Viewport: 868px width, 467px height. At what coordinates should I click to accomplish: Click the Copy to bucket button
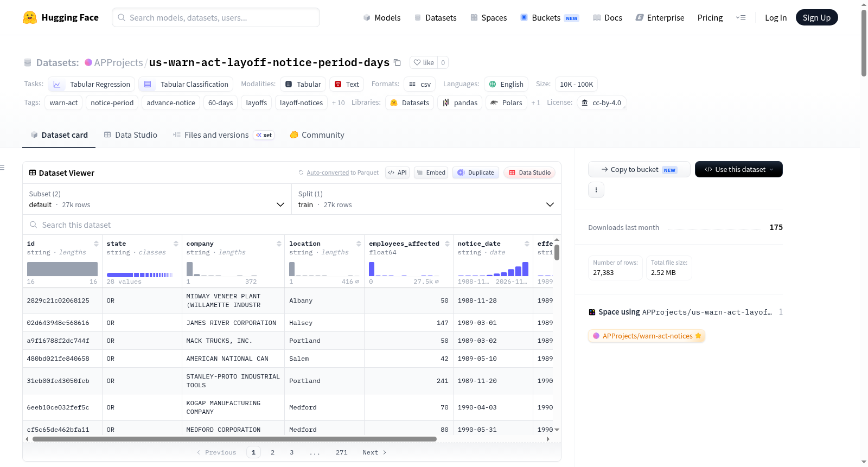click(x=639, y=169)
